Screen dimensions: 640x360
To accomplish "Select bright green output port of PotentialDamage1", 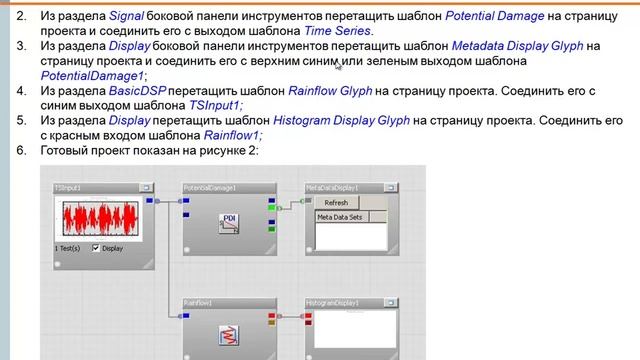I will coord(272,208).
